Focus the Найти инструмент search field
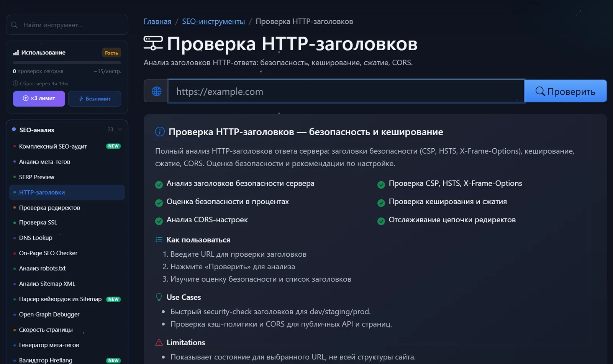 67,25
